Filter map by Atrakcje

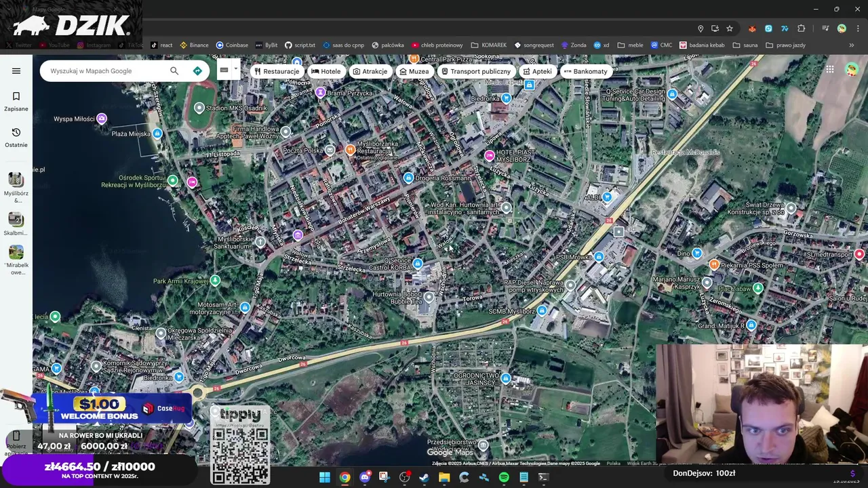[x=370, y=71]
